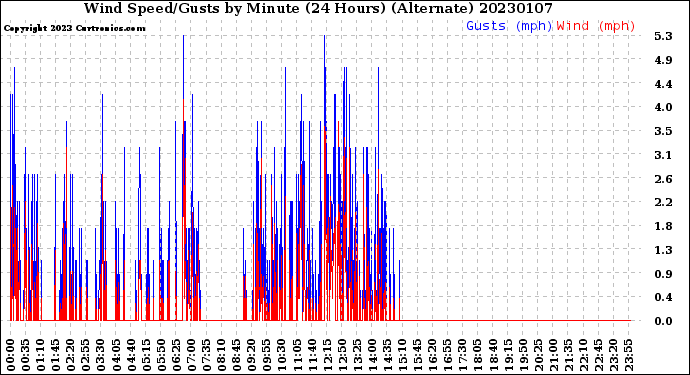This screenshot has height=375, width=690.
Task: Click the Copyright 2023 Cartronics.com text
Action: (74, 28)
